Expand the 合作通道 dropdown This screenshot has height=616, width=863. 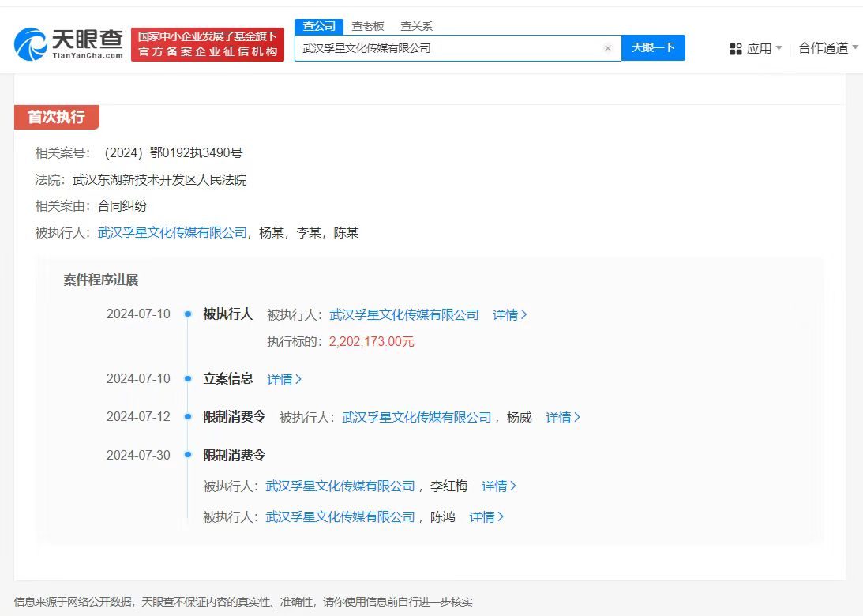(825, 48)
